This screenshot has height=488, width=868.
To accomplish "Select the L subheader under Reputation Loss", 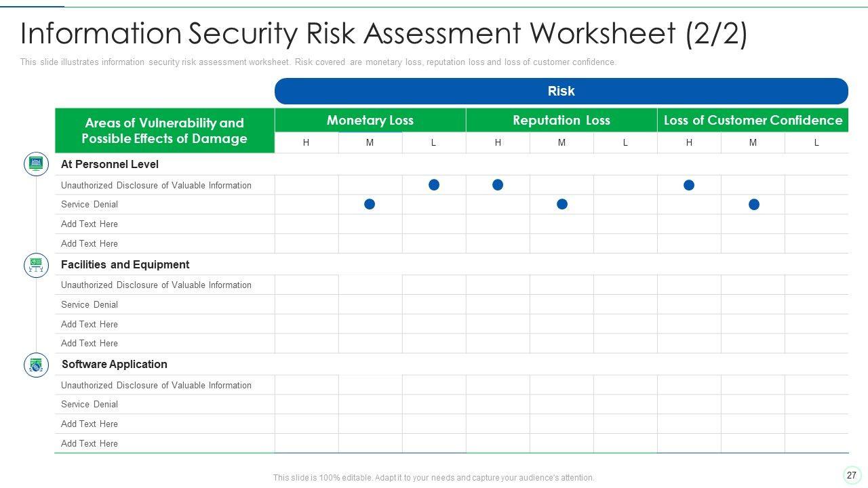I will point(625,142).
